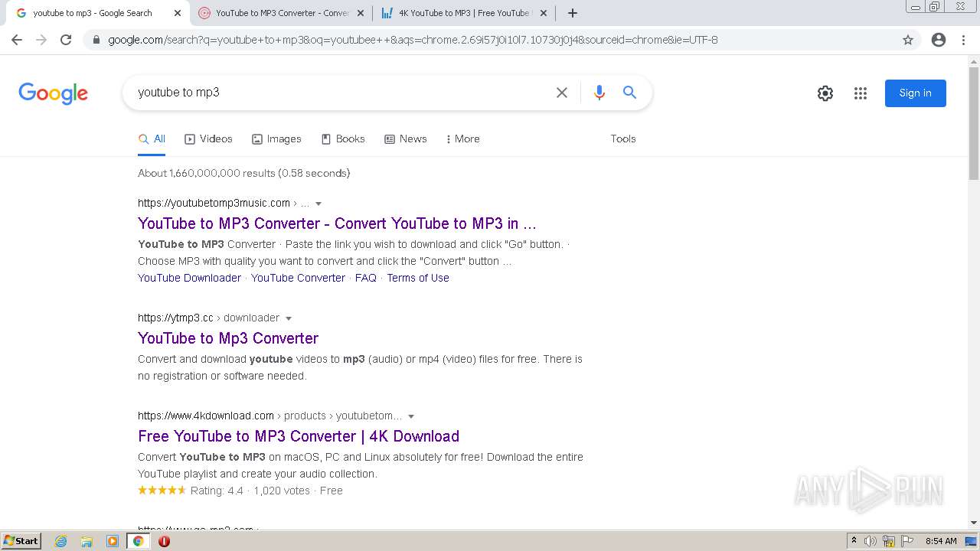Open File Explorer from taskbar
This screenshot has height=551, width=980.
87,541
